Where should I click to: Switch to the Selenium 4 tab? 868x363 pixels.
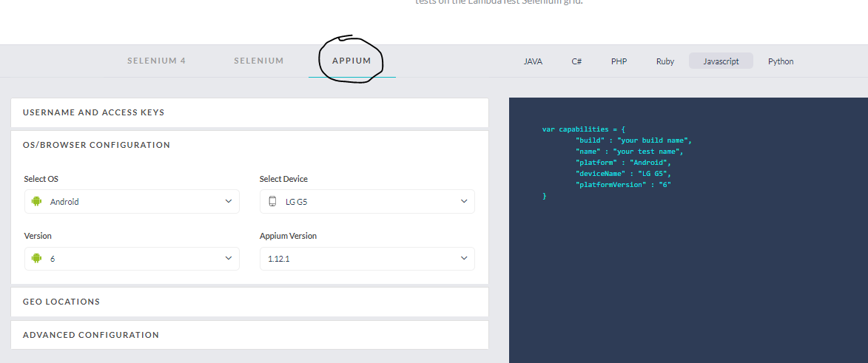(156, 61)
